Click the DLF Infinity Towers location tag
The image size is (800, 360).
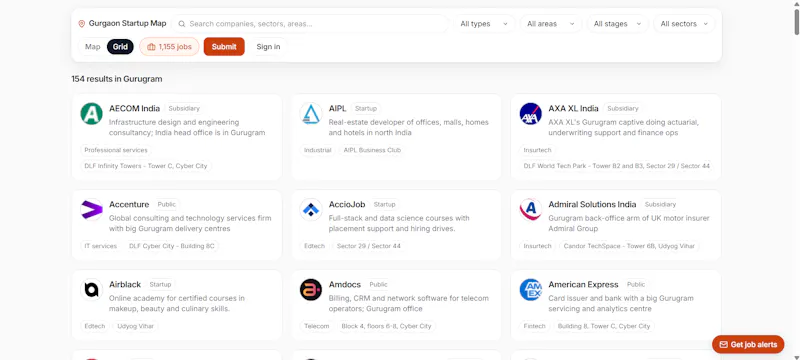pyautogui.click(x=146, y=166)
